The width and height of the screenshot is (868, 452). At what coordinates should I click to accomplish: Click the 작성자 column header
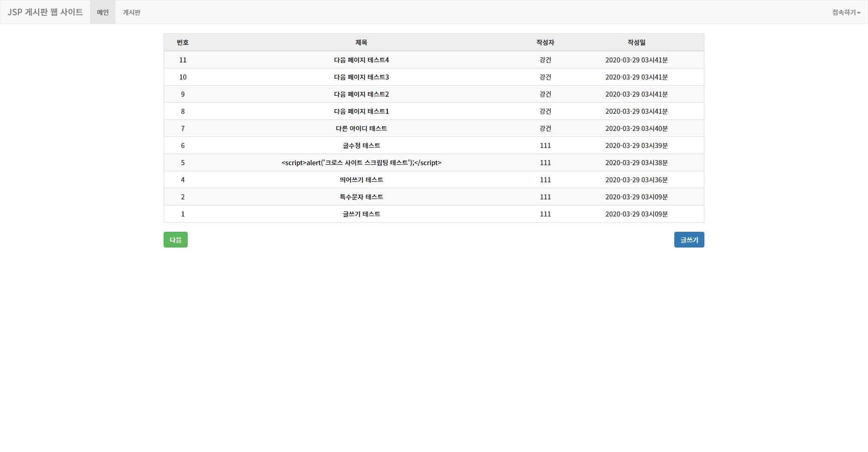[x=545, y=42]
